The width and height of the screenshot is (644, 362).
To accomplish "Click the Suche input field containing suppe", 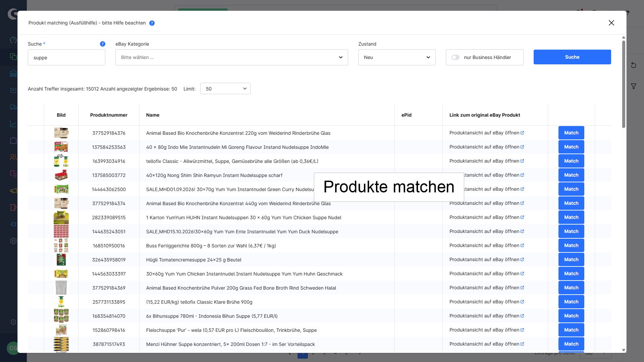I will coord(66,57).
